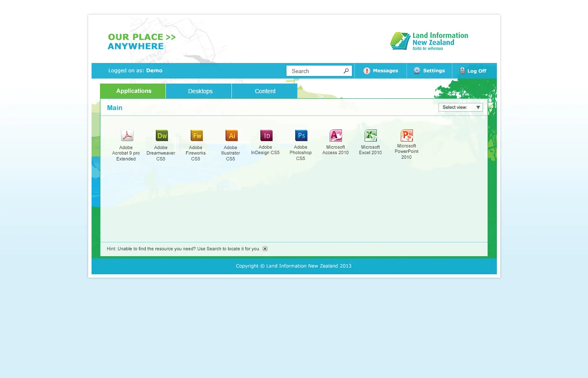Image resolution: width=588 pixels, height=378 pixels.
Task: Click the Messages alert icon
Action: click(367, 71)
